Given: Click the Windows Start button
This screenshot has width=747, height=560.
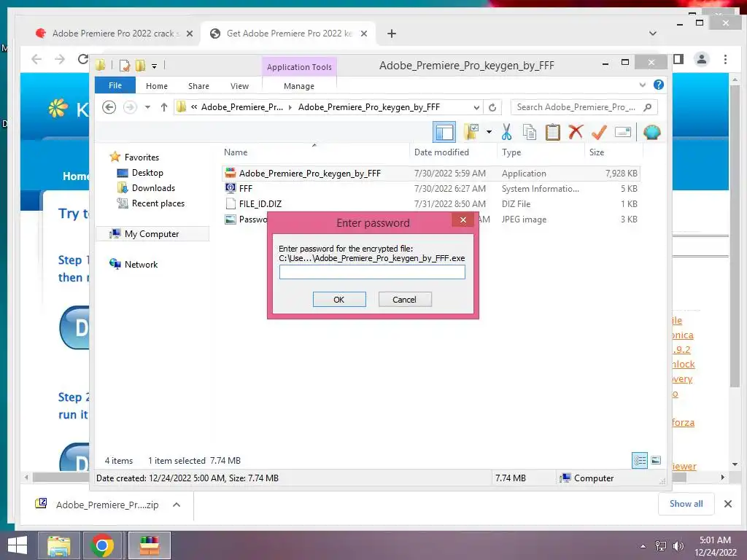Looking at the screenshot, I should 18,545.
